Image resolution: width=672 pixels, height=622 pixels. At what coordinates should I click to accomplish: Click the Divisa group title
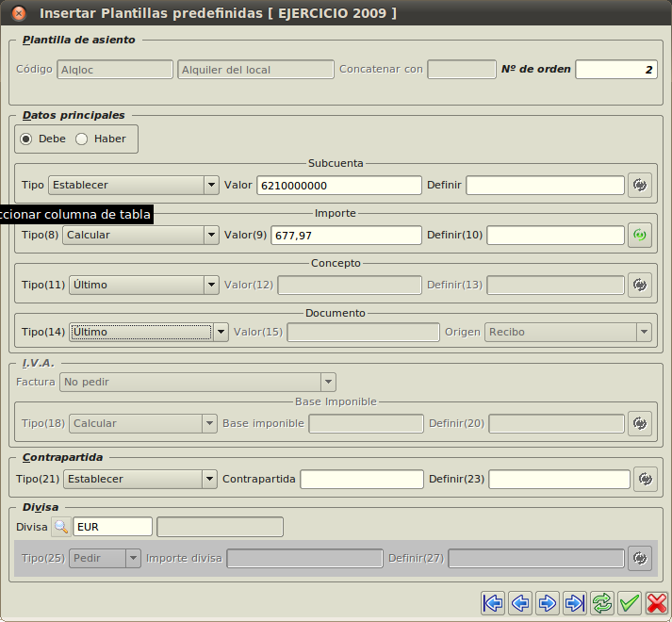(x=41, y=507)
